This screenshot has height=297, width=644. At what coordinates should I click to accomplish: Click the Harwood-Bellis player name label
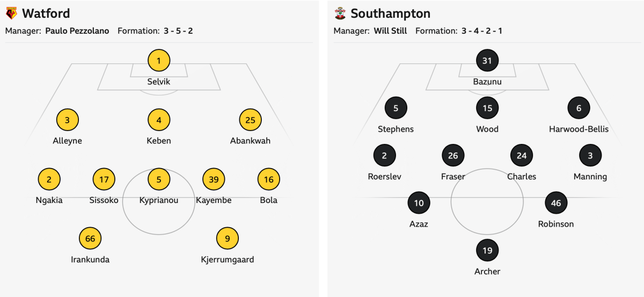pyautogui.click(x=579, y=129)
